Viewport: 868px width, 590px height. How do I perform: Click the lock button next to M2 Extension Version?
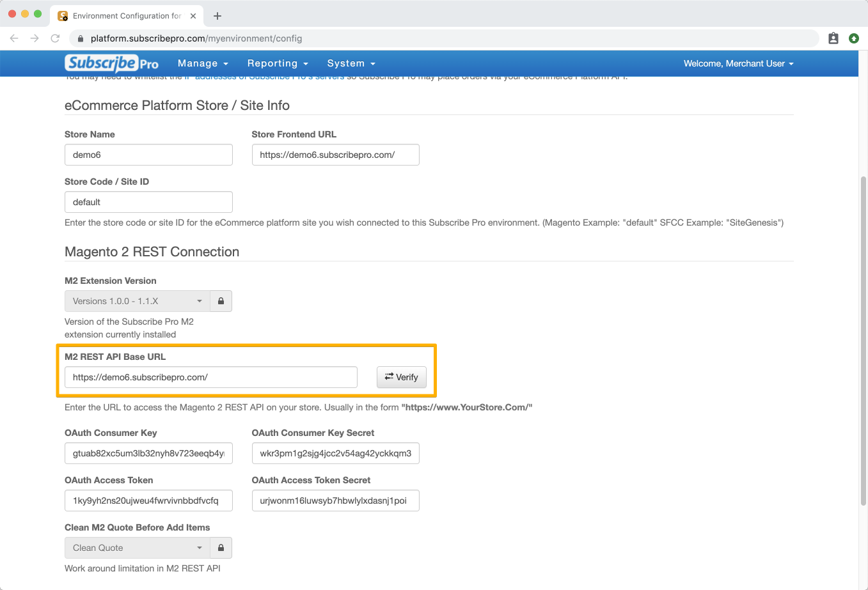coord(221,301)
